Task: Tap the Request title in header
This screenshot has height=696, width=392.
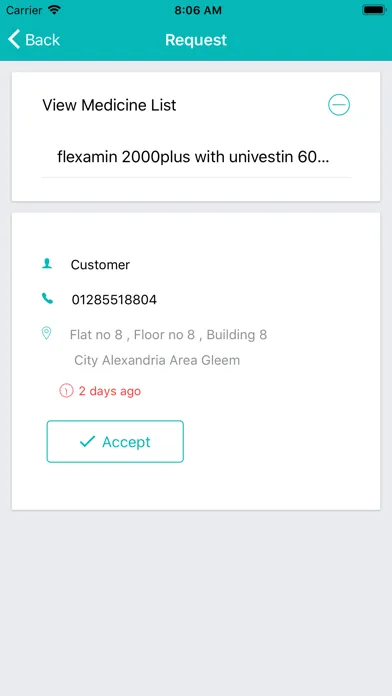Action: [x=196, y=40]
